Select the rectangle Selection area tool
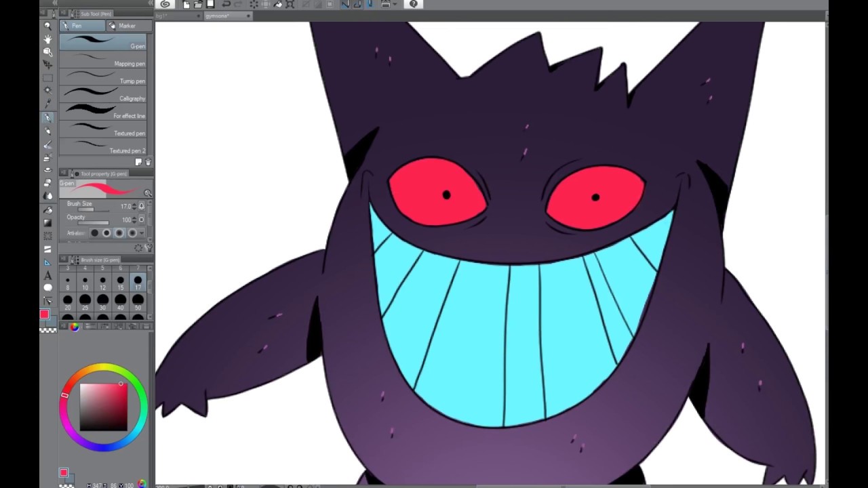The width and height of the screenshot is (868, 488). 47,78
